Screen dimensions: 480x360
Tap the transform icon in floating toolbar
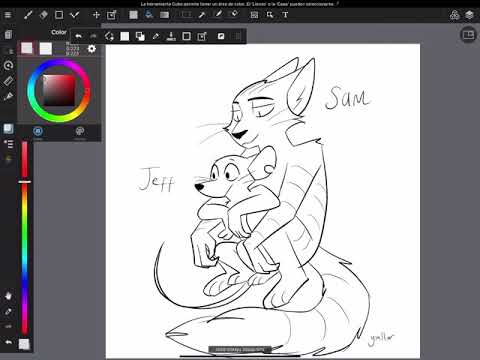coord(202,36)
